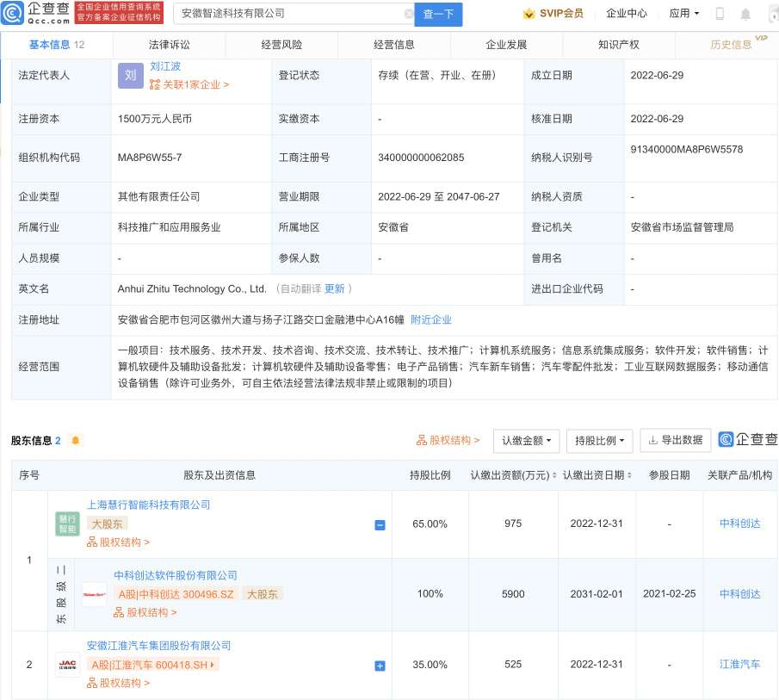Click the 全国企业信用查询系统 red banner
779x700 pixels.
119,12
